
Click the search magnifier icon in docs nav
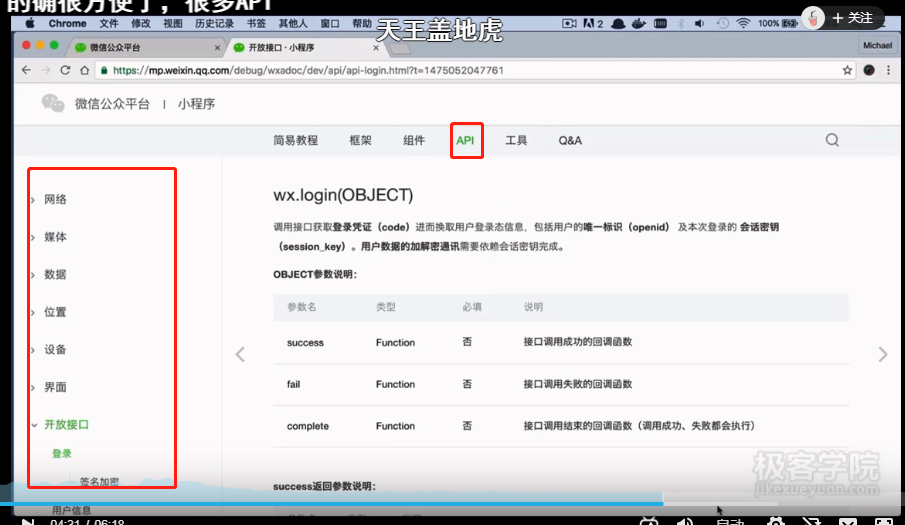click(832, 140)
